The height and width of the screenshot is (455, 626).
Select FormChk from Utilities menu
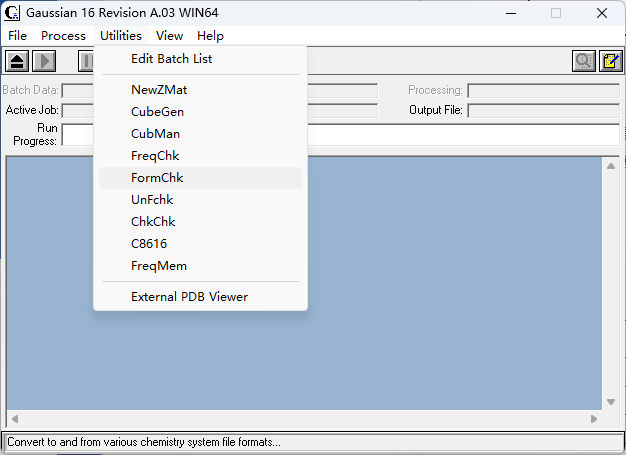(157, 178)
